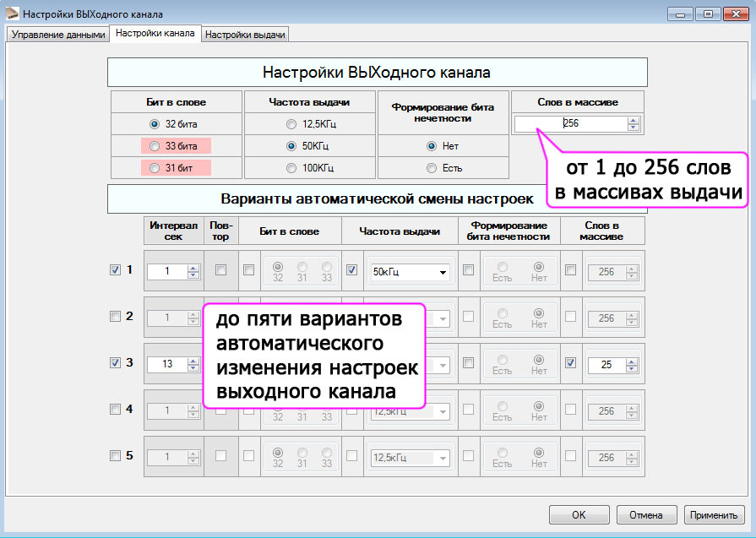The width and height of the screenshot is (756, 538).
Task: Increase the 'Слов в массиве' value with up arrow
Action: [634, 120]
